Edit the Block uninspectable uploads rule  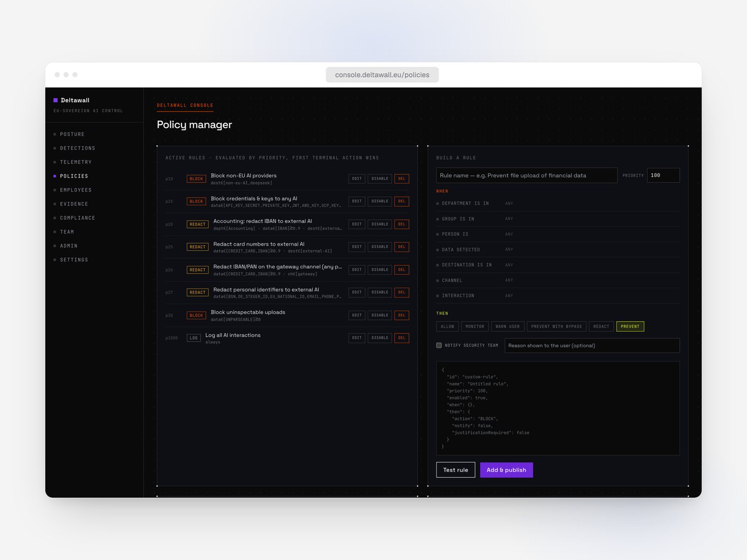(x=357, y=315)
